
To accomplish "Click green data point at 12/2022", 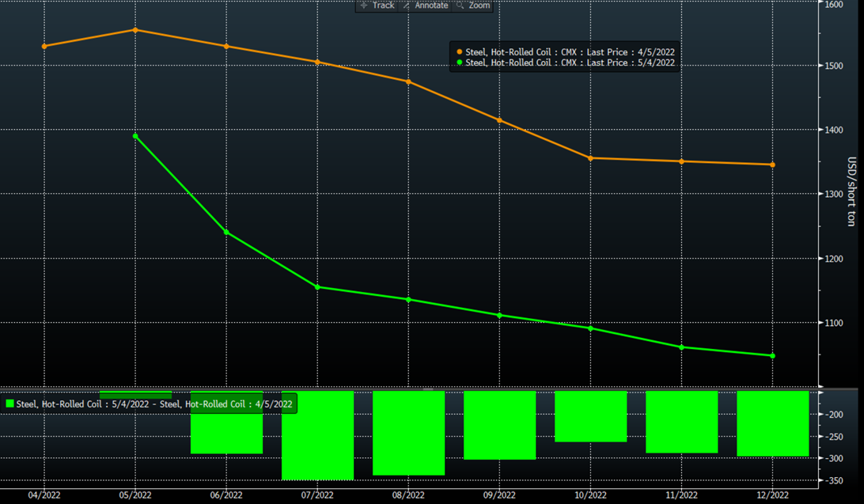I will [x=772, y=356].
